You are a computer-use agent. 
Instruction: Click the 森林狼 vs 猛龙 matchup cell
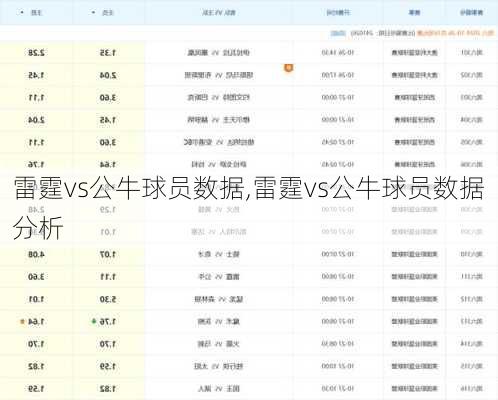tap(219, 299)
